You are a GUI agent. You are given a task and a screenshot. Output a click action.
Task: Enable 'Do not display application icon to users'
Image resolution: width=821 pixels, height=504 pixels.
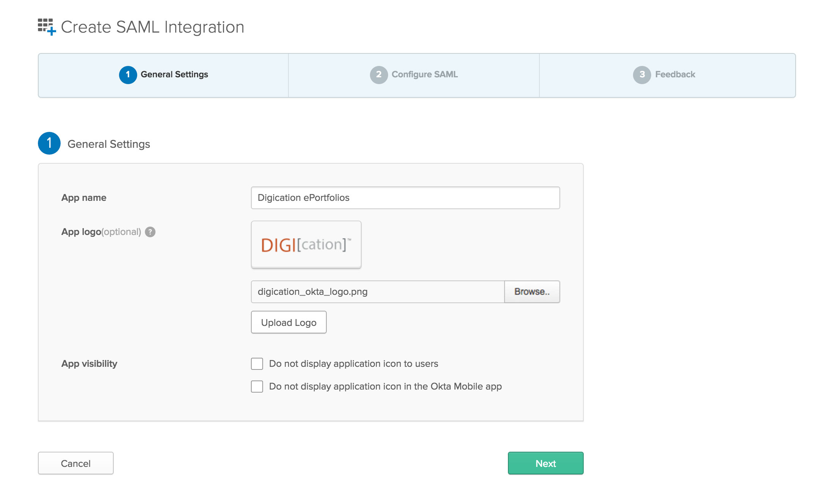(x=257, y=364)
